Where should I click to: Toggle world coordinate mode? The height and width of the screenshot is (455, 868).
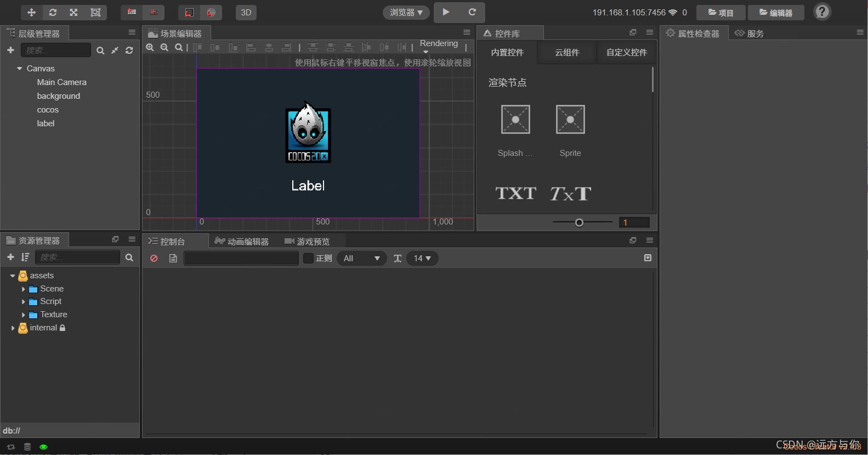tap(211, 12)
